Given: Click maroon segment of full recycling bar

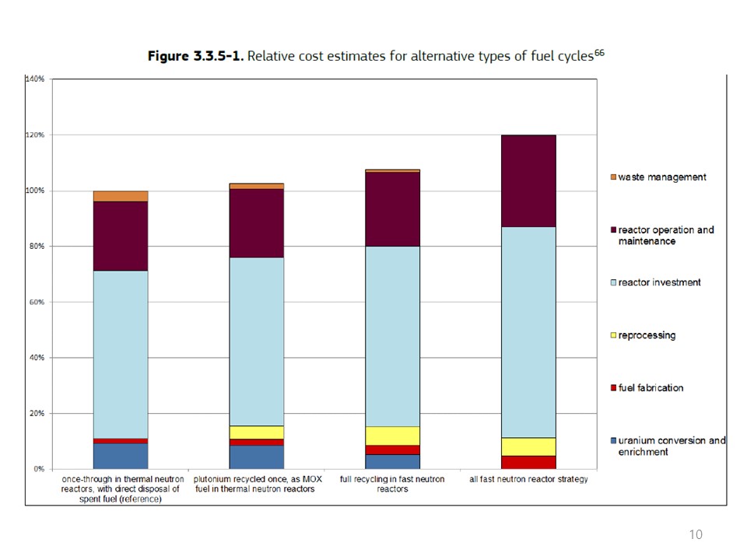Looking at the screenshot, I should (x=392, y=208).
